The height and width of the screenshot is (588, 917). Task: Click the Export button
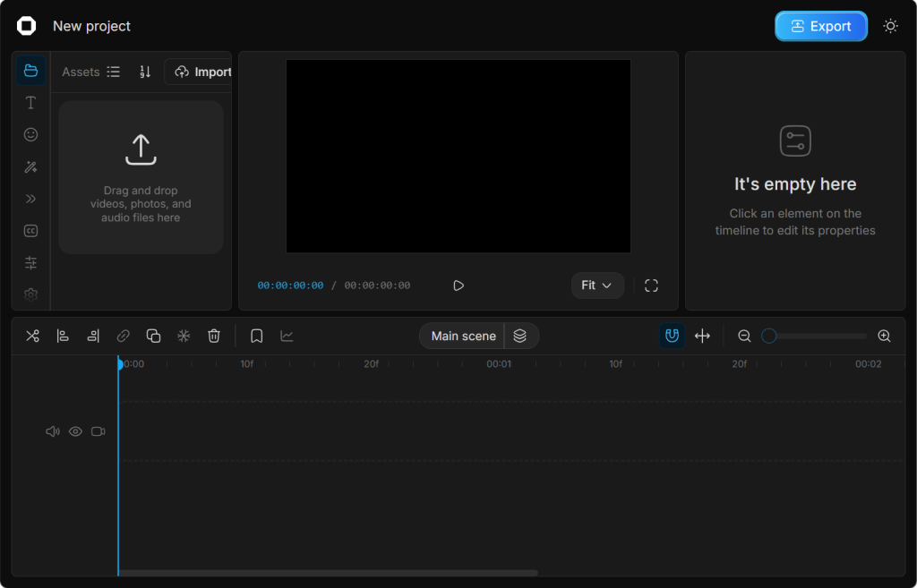click(820, 26)
